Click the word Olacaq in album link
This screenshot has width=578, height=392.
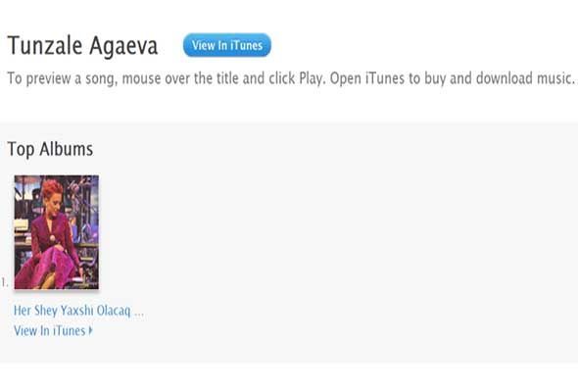(x=114, y=311)
